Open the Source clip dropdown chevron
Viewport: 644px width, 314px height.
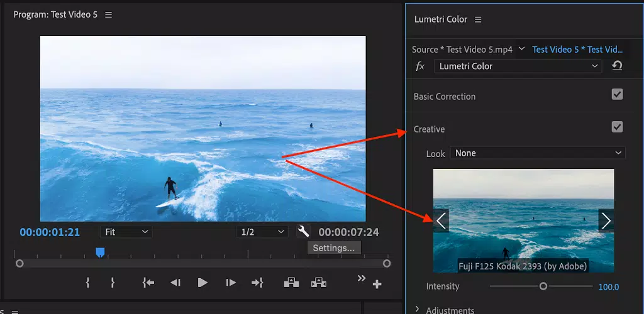(x=521, y=49)
